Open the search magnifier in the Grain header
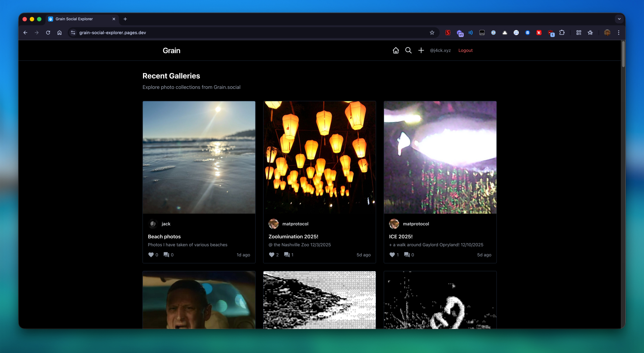 pos(408,50)
